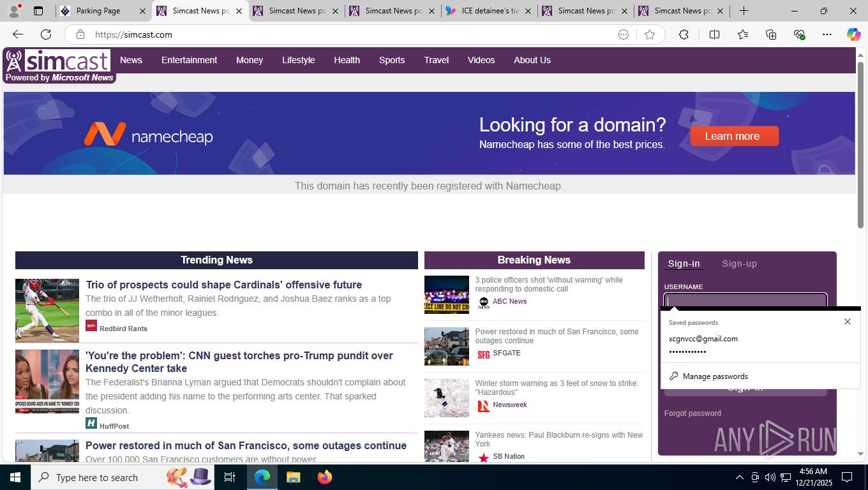Click the Newsweek source label
This screenshot has width=868, height=490.
click(510, 405)
